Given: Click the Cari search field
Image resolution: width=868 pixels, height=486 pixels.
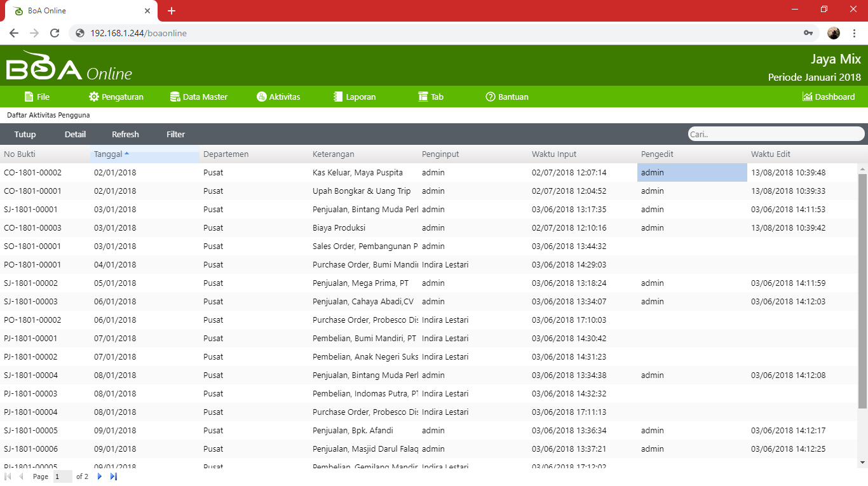Looking at the screenshot, I should 775,134.
